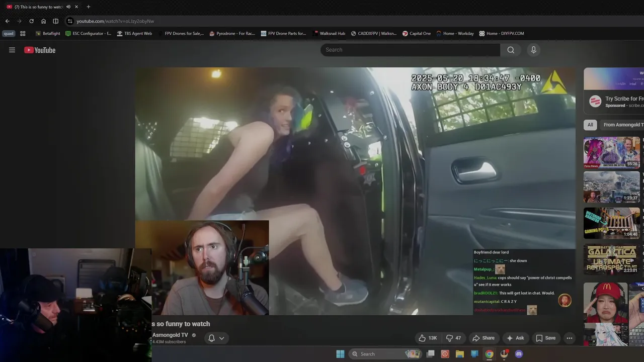The width and height of the screenshot is (644, 362).
Task: Open the 1:04:40 recommended video thumbnail
Action: coord(612,223)
